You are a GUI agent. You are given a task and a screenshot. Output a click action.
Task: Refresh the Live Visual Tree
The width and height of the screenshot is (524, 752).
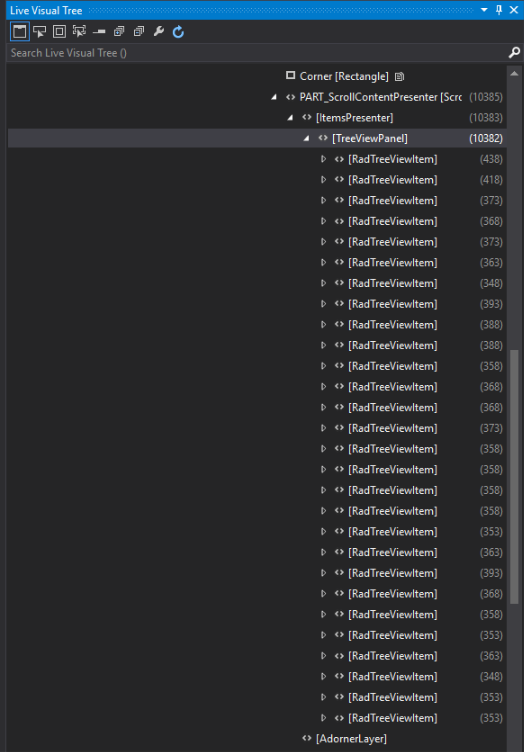178,32
